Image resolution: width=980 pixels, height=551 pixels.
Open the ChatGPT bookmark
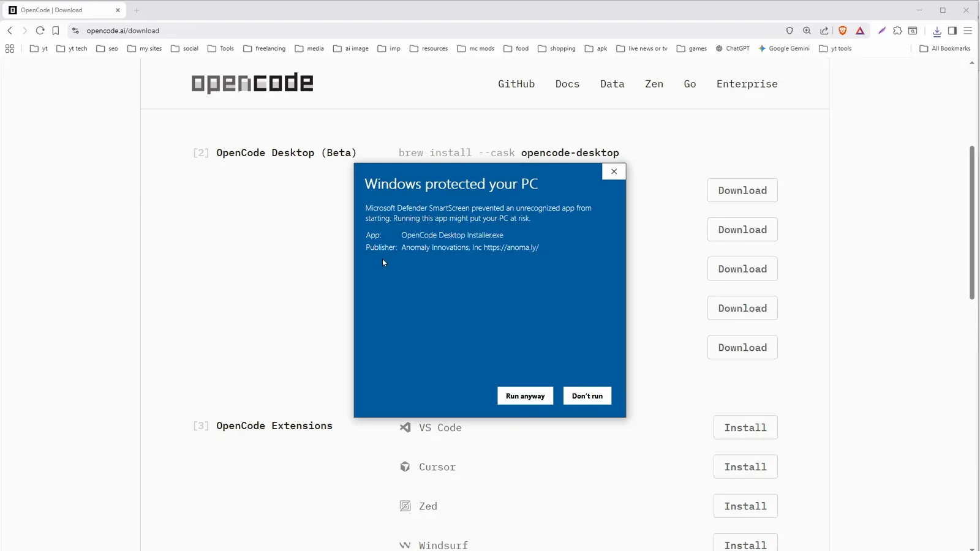point(733,48)
